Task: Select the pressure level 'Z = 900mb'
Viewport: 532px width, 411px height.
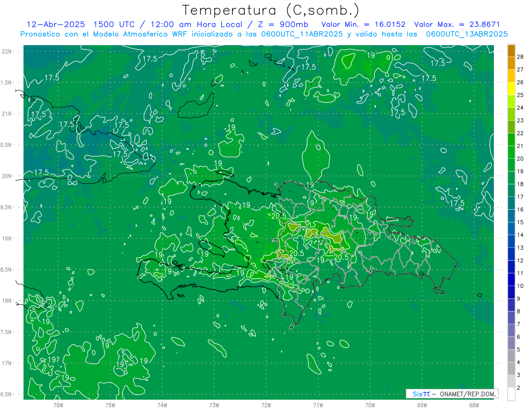Action: click(x=282, y=24)
